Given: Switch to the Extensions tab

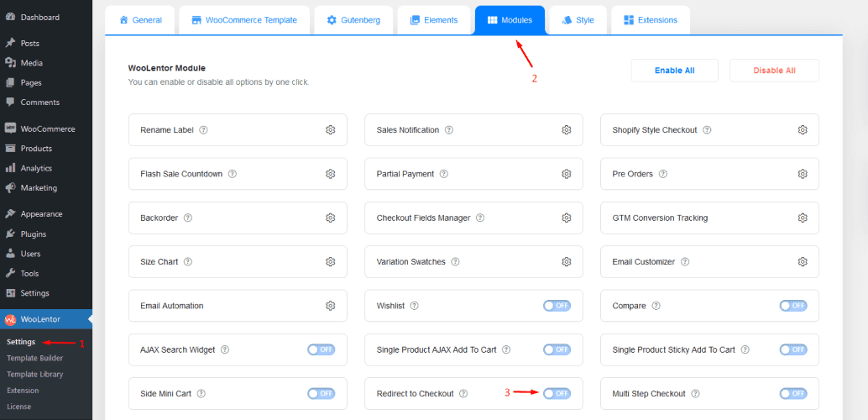Looking at the screenshot, I should [651, 20].
